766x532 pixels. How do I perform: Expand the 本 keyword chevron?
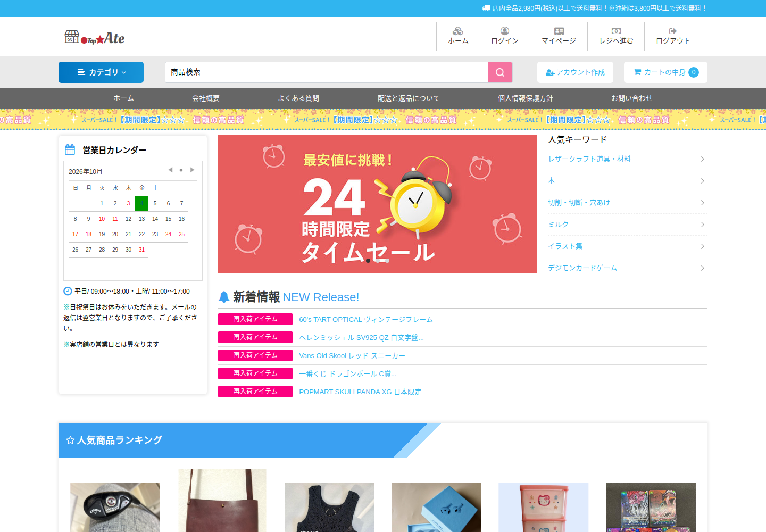click(x=703, y=181)
